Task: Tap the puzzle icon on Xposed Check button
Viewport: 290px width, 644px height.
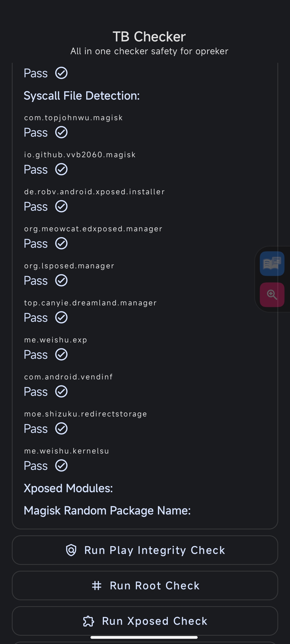Action: 89,621
